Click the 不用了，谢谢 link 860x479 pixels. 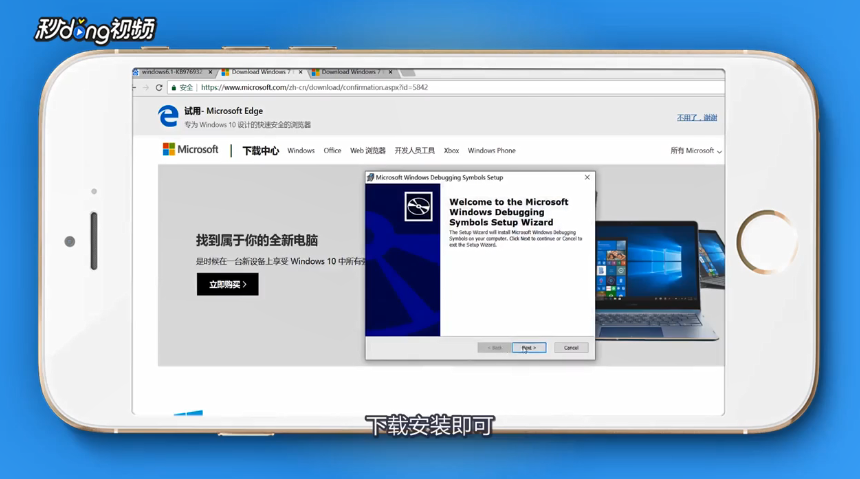pos(697,117)
